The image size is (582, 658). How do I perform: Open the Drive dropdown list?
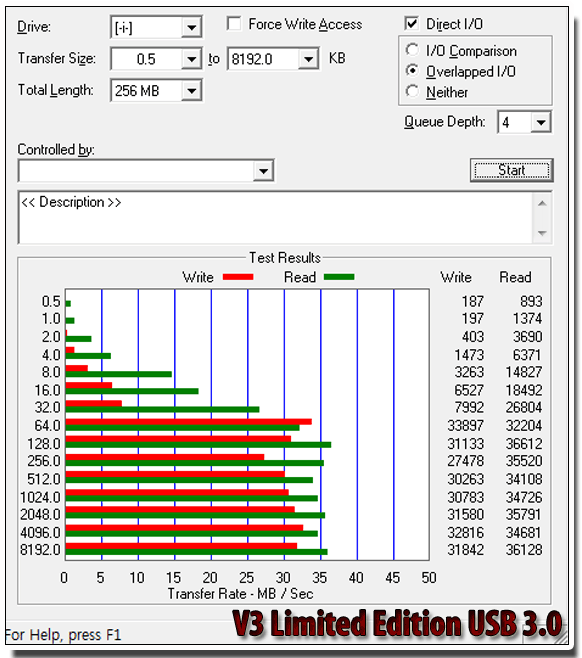pos(191,28)
